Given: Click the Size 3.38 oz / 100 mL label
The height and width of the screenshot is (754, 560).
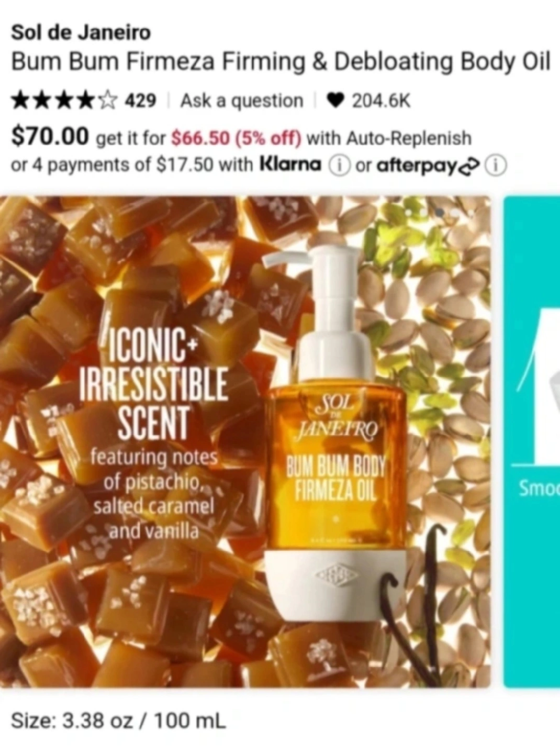Looking at the screenshot, I should (118, 721).
